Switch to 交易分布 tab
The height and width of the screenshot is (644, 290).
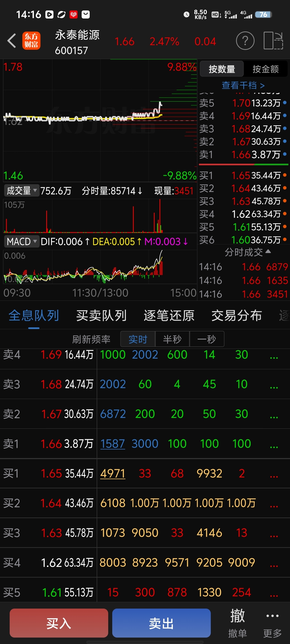237,316
